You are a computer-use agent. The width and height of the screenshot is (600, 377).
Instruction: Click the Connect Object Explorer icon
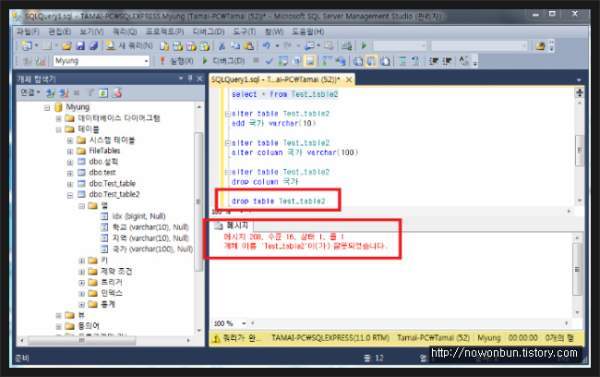(x=50, y=93)
